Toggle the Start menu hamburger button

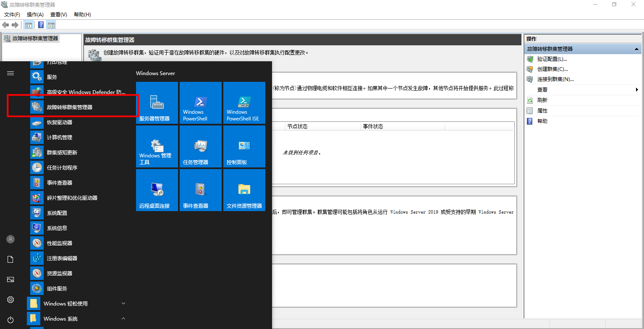point(10,73)
